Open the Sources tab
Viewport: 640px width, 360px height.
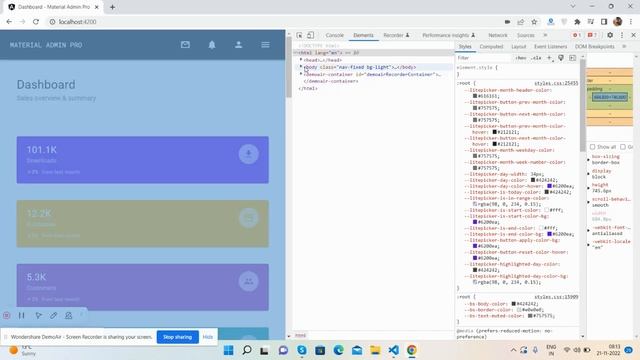(x=525, y=35)
